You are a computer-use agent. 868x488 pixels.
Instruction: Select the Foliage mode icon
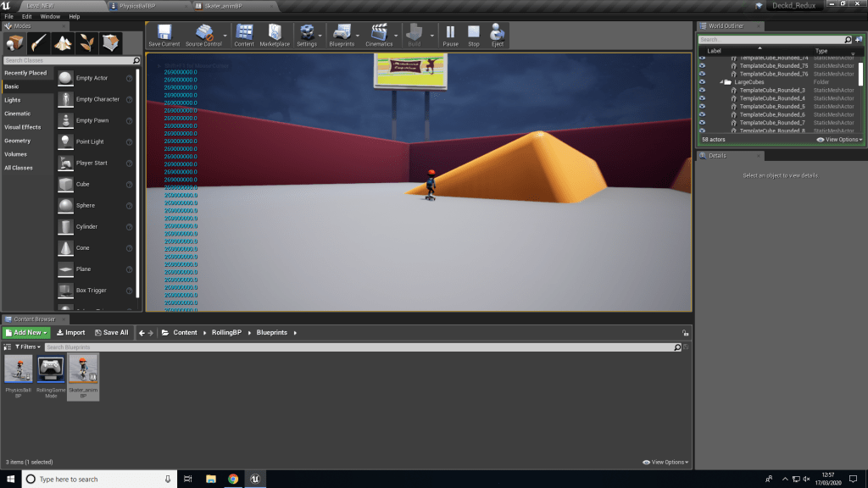coord(86,43)
